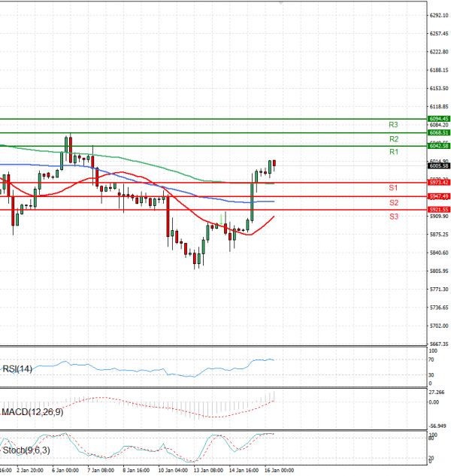
Task: Click the 7 Jan 08:00 time label
Action: 101,470
